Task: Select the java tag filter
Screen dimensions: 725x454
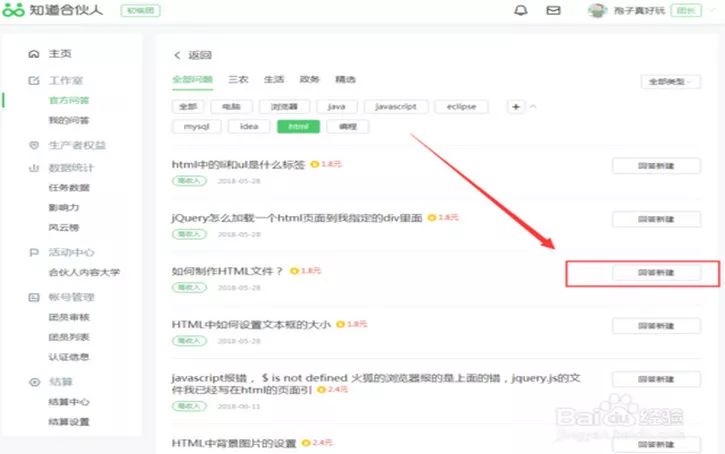Action: [337, 107]
